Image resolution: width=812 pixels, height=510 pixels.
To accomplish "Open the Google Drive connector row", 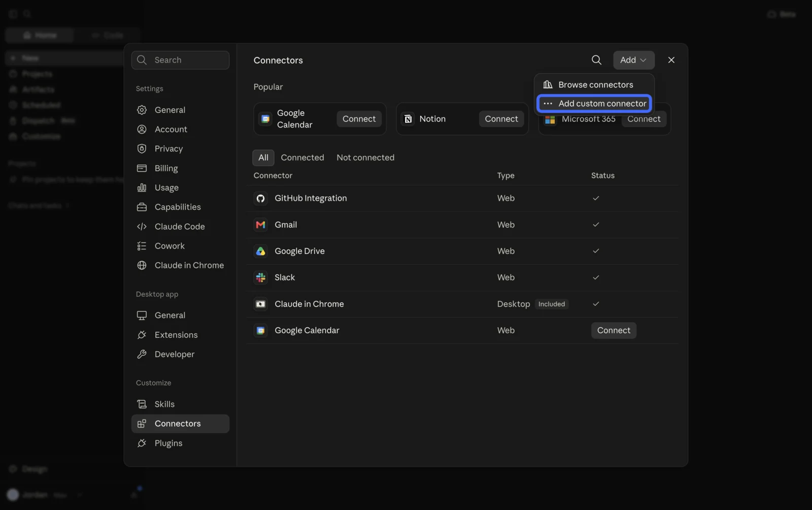I will [x=462, y=251].
